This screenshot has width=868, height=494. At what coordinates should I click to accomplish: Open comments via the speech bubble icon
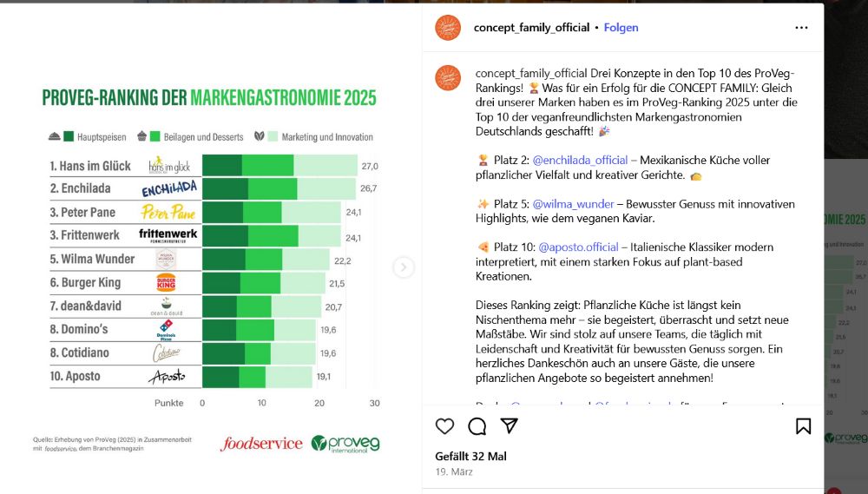click(477, 426)
